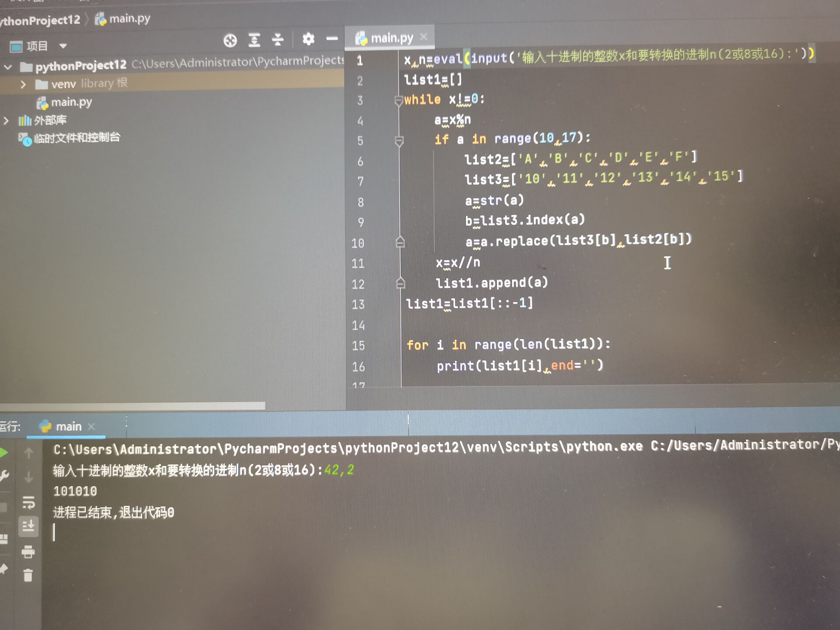The image size is (840, 630).
Task: Click the trash icon to clear console output
Action: (x=28, y=575)
